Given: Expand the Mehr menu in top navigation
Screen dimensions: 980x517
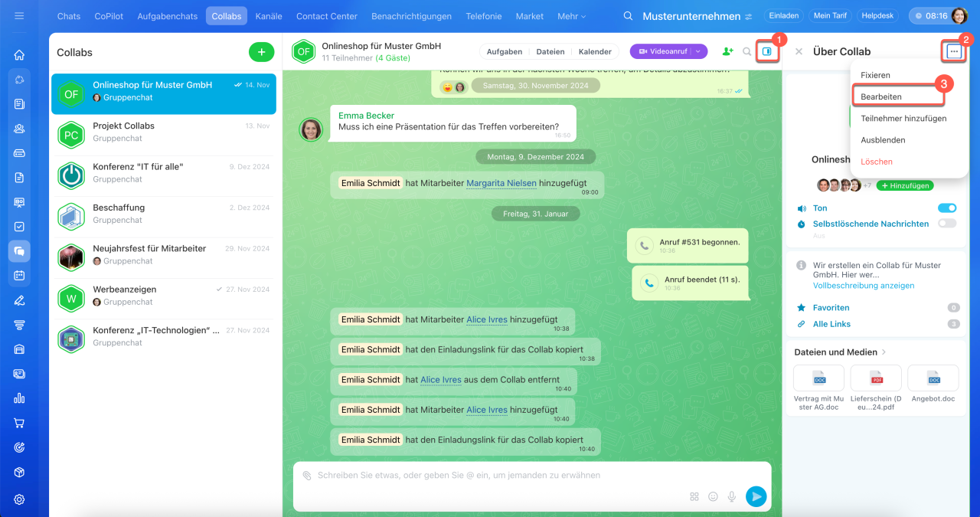Looking at the screenshot, I should tap(572, 16).
